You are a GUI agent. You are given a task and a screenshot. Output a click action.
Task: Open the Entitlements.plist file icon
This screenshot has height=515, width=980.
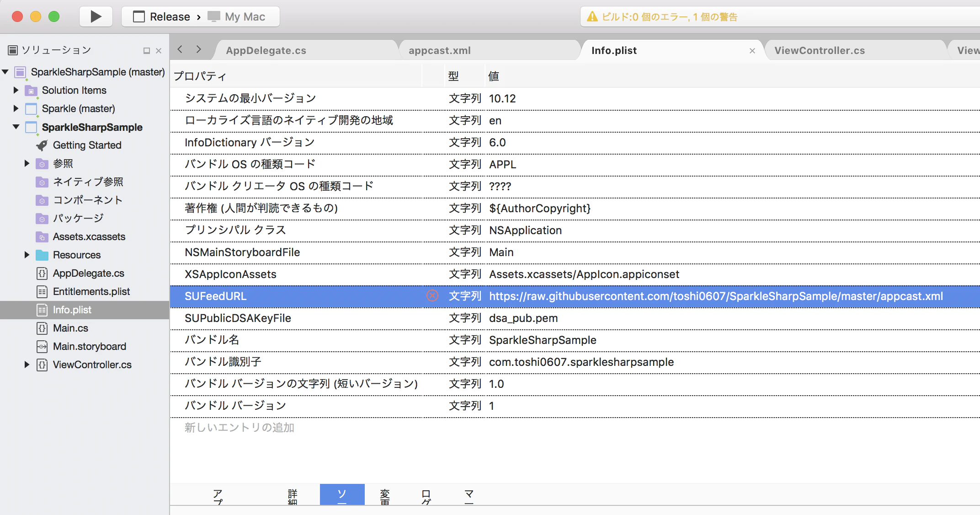(42, 292)
